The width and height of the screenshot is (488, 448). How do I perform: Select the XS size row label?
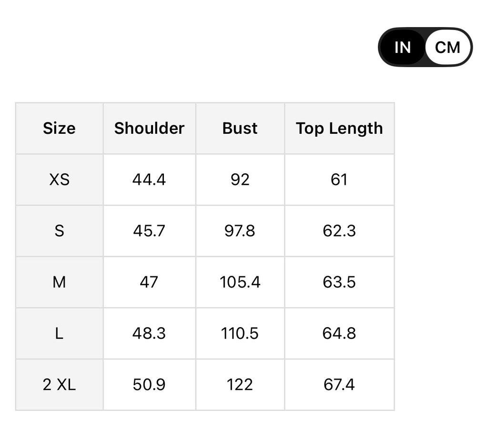[59, 179]
